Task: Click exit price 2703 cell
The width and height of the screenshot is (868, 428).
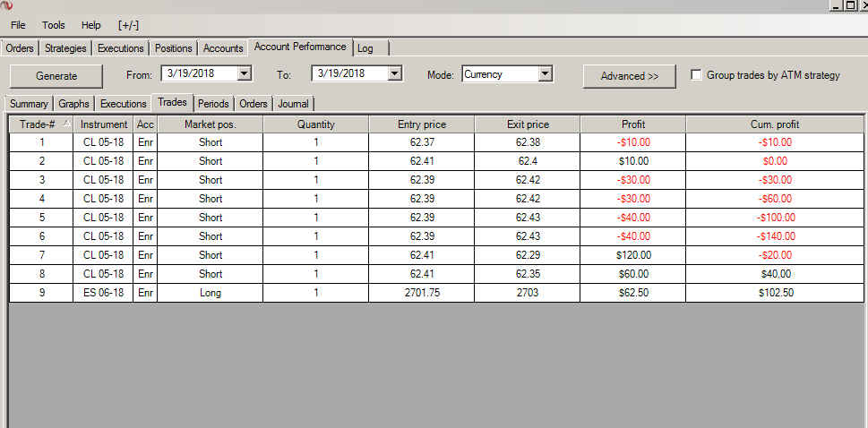Action: [528, 292]
